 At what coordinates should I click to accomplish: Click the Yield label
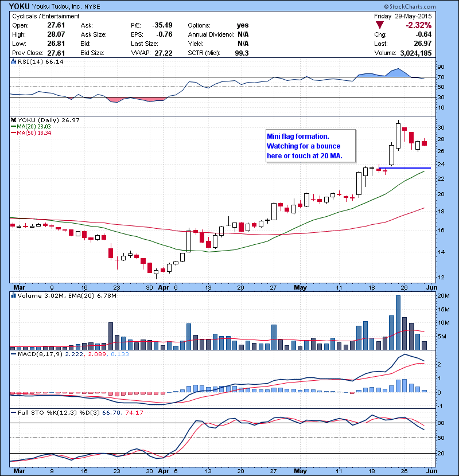pyautogui.click(x=195, y=44)
